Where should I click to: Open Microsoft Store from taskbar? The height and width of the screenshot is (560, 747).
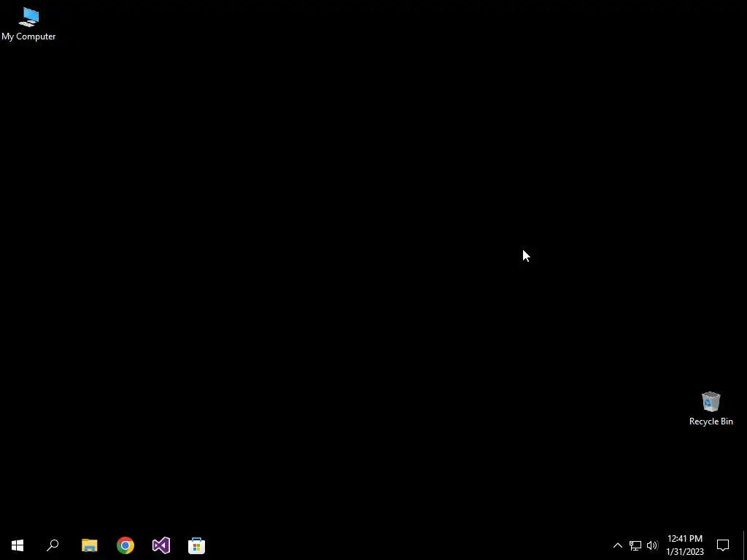pos(197,545)
